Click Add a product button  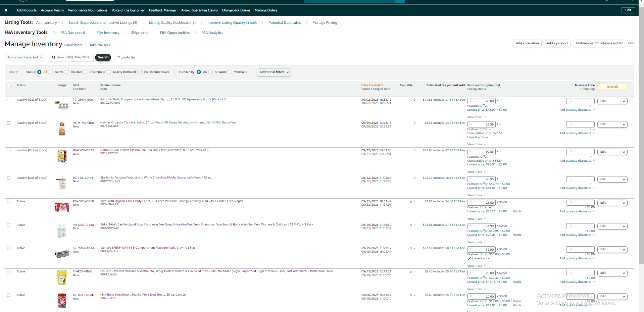pyautogui.click(x=557, y=43)
